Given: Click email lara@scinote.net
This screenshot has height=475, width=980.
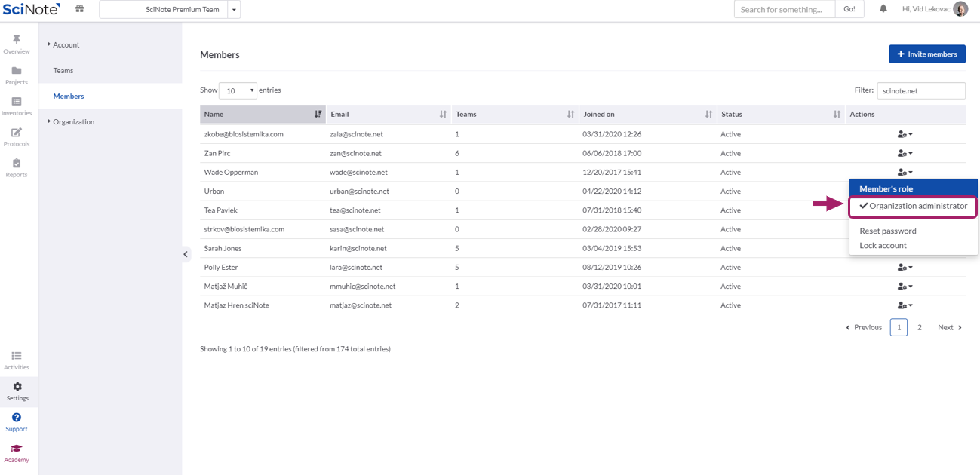Looking at the screenshot, I should click(356, 267).
